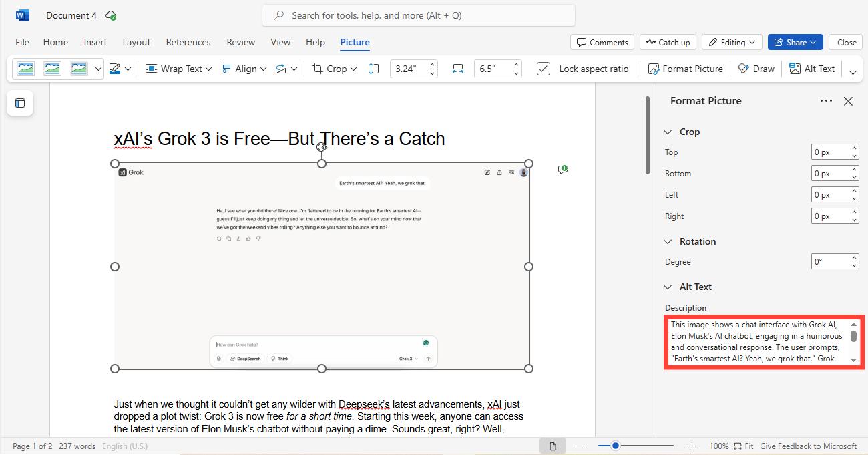The width and height of the screenshot is (868, 455).
Task: Switch to the References tab
Action: coord(188,42)
